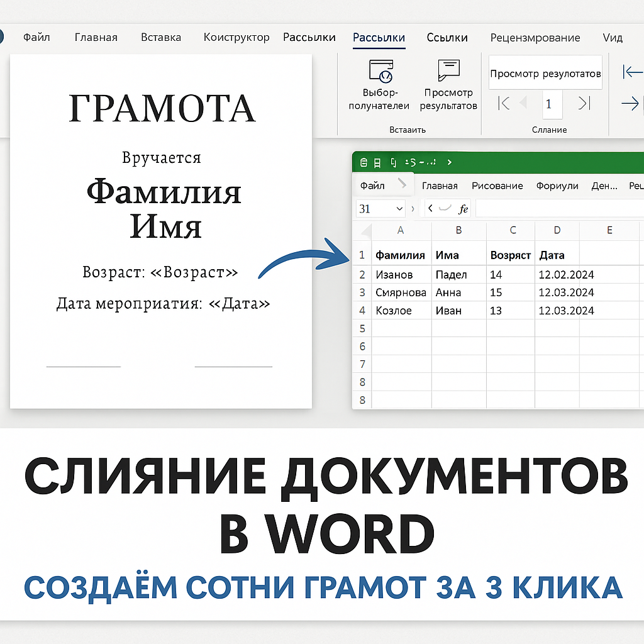Click the small chevron in Excel green title bar

[449, 162]
